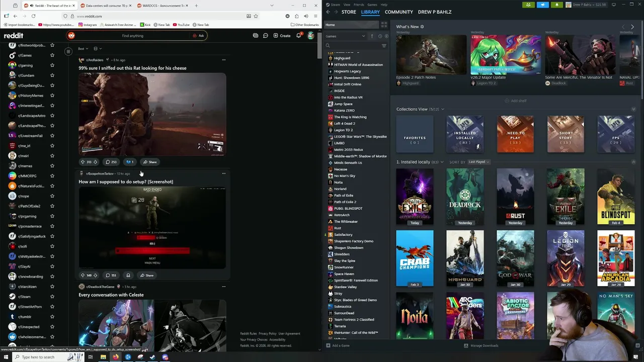Open comments on the How am I supposed post
This screenshot has height=362, width=644.
111,276
